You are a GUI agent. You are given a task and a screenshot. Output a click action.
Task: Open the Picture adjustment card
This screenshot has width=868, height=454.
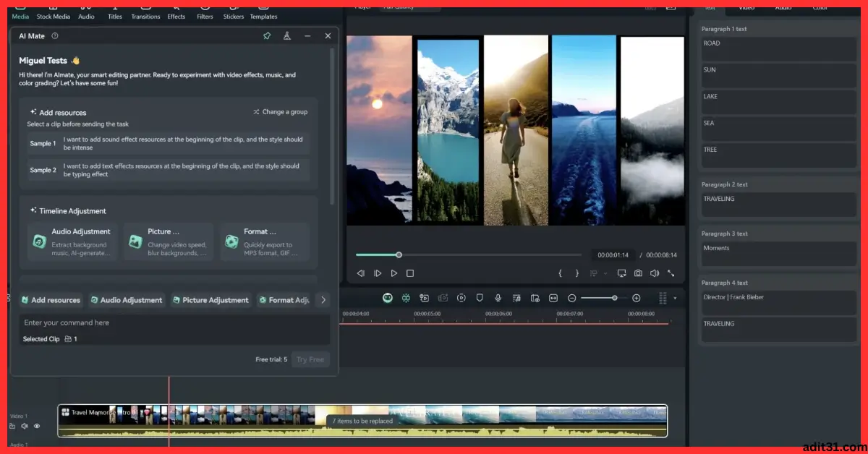tap(168, 241)
